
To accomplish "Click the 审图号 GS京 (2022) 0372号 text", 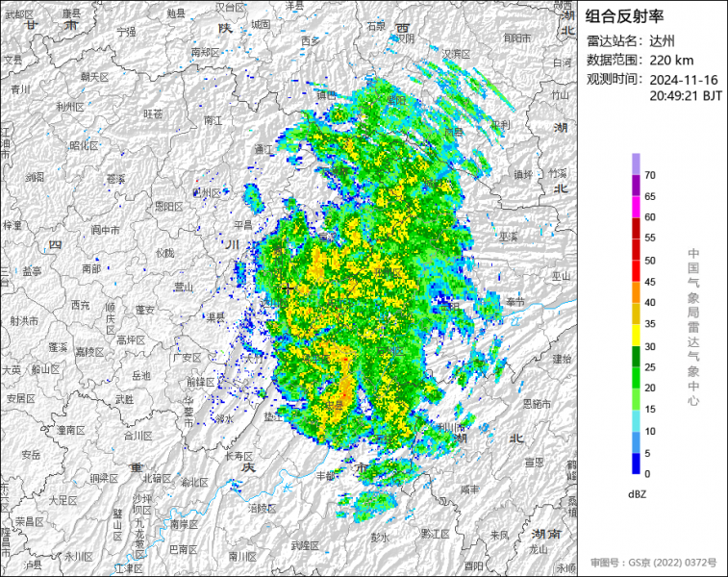I will point(653,562).
